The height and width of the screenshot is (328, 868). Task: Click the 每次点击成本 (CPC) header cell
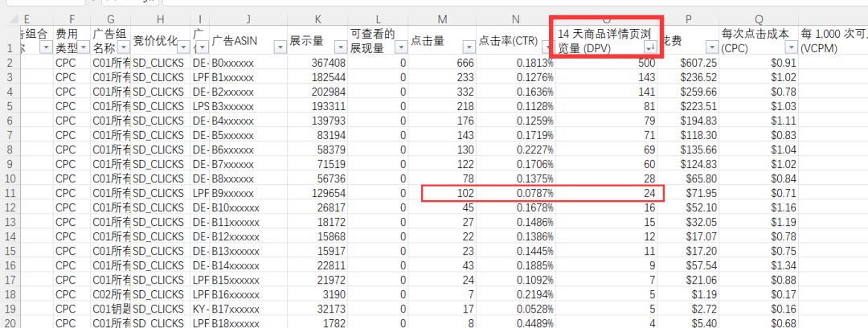pyautogui.click(x=759, y=41)
